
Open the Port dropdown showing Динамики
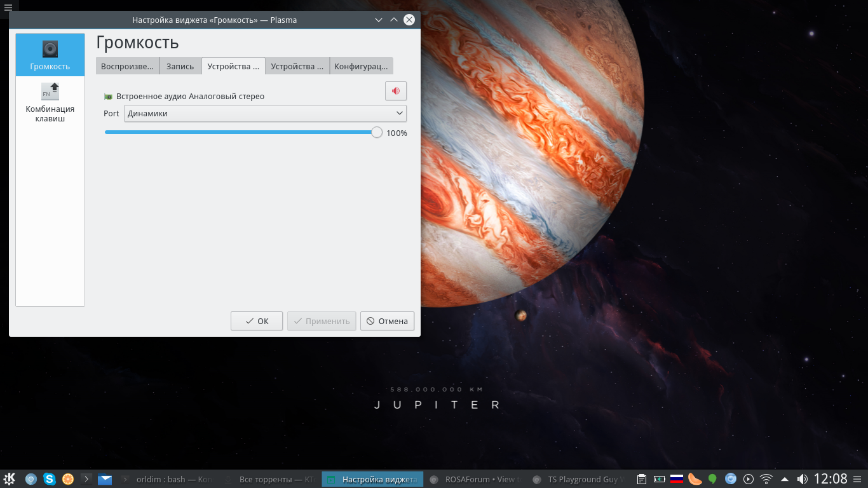point(265,113)
